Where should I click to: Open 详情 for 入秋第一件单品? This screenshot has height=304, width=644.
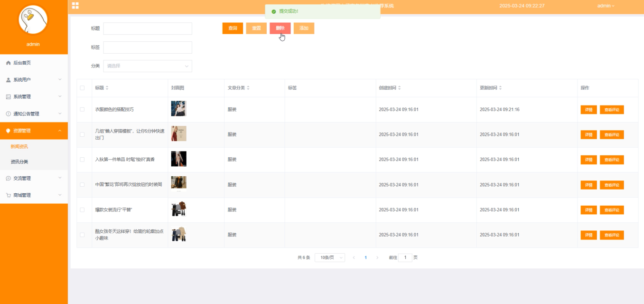pyautogui.click(x=588, y=160)
